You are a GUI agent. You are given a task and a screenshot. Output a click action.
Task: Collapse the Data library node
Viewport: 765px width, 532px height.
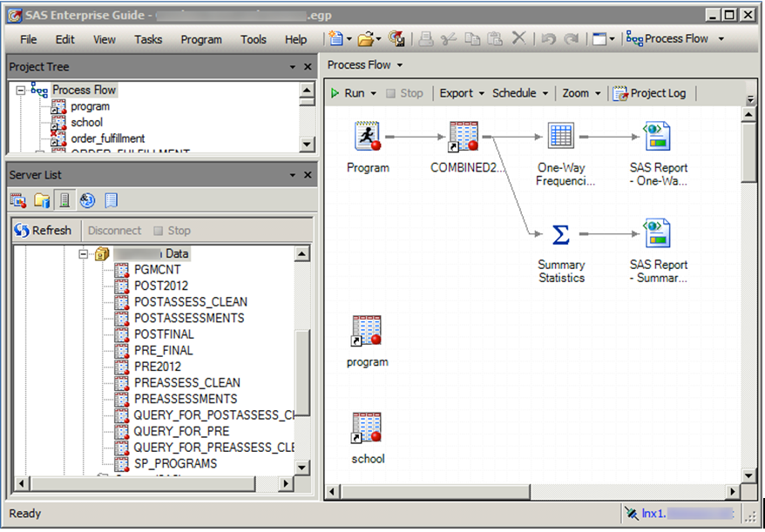pyautogui.click(x=84, y=254)
